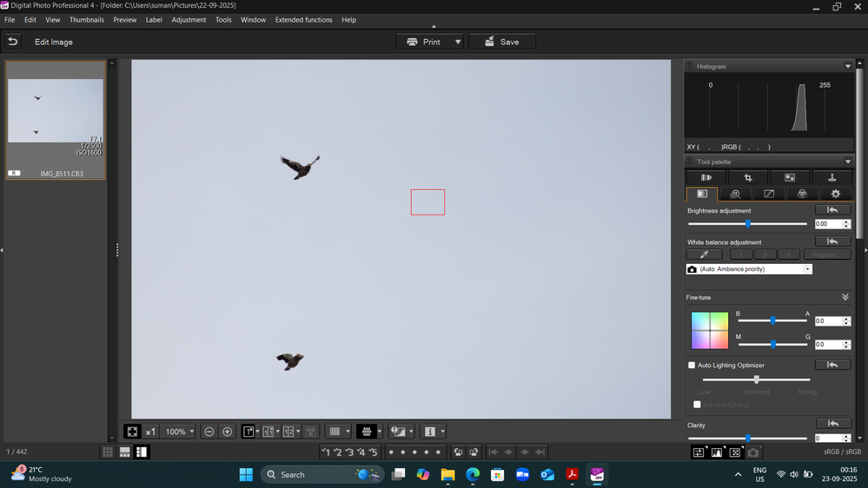Reset the white balance adjustment
Image resolution: width=868 pixels, height=488 pixels.
pyautogui.click(x=832, y=241)
